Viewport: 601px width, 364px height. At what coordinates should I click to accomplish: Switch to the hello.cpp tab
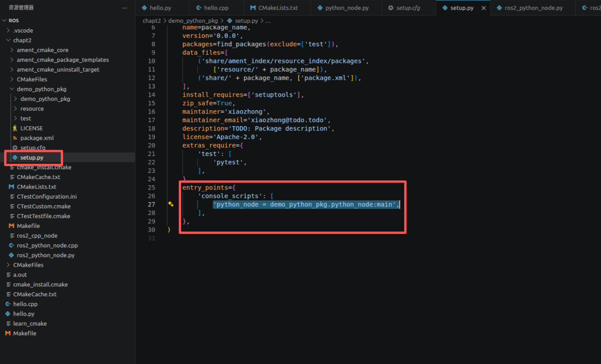pos(216,8)
